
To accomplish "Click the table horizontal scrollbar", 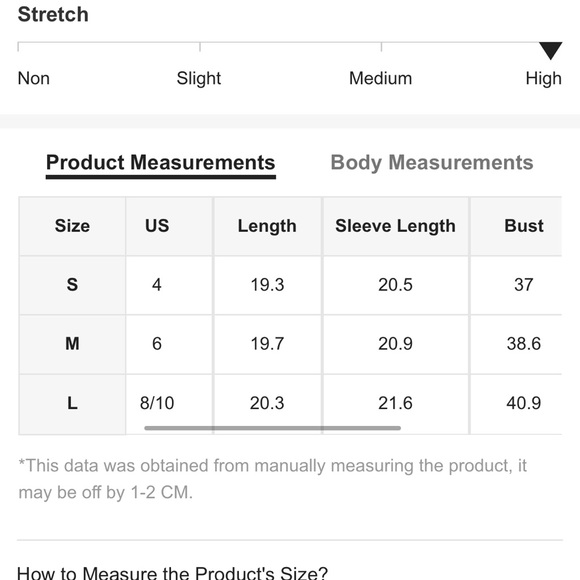I will click(x=272, y=428).
